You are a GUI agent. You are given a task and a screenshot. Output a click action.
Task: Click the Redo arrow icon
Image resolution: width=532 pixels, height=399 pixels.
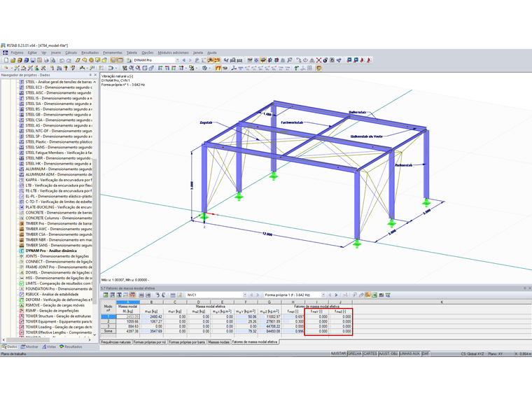pyautogui.click(x=69, y=60)
